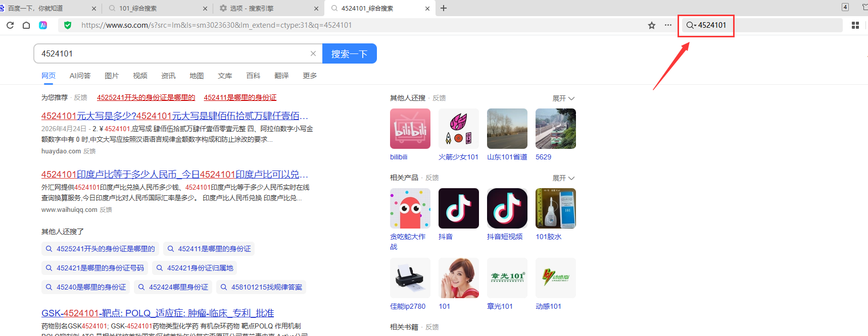Select the 百科 search category
Screen dimensions: 868x336
coord(253,76)
